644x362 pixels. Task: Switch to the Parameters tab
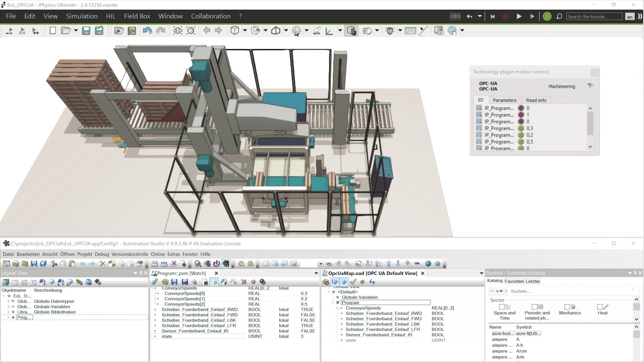point(504,100)
